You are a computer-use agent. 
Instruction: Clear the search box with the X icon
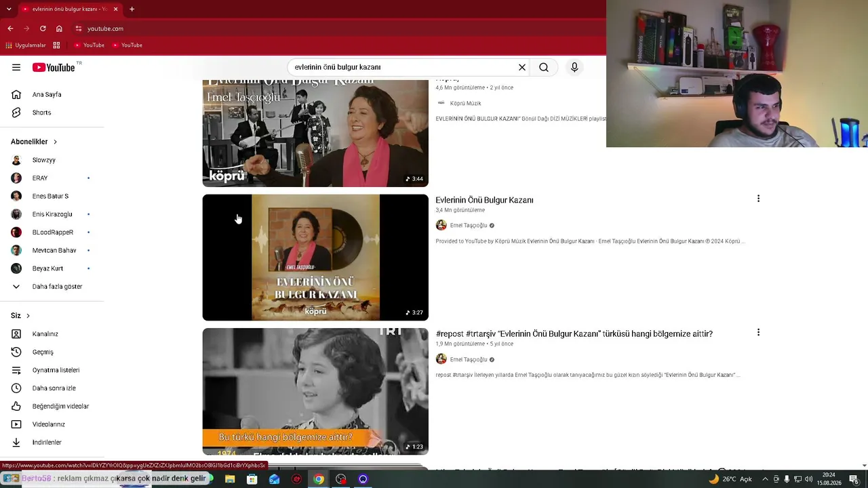pos(522,67)
